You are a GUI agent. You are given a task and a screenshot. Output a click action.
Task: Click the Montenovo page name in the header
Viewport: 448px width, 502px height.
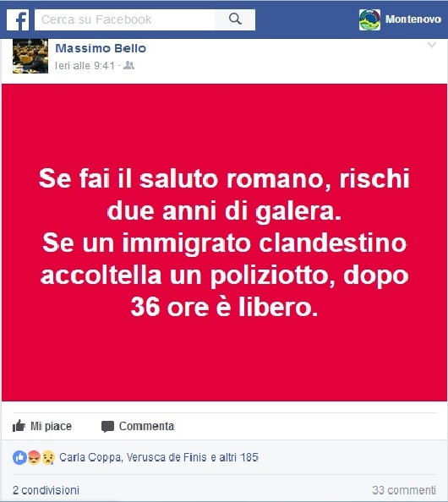coord(413,19)
